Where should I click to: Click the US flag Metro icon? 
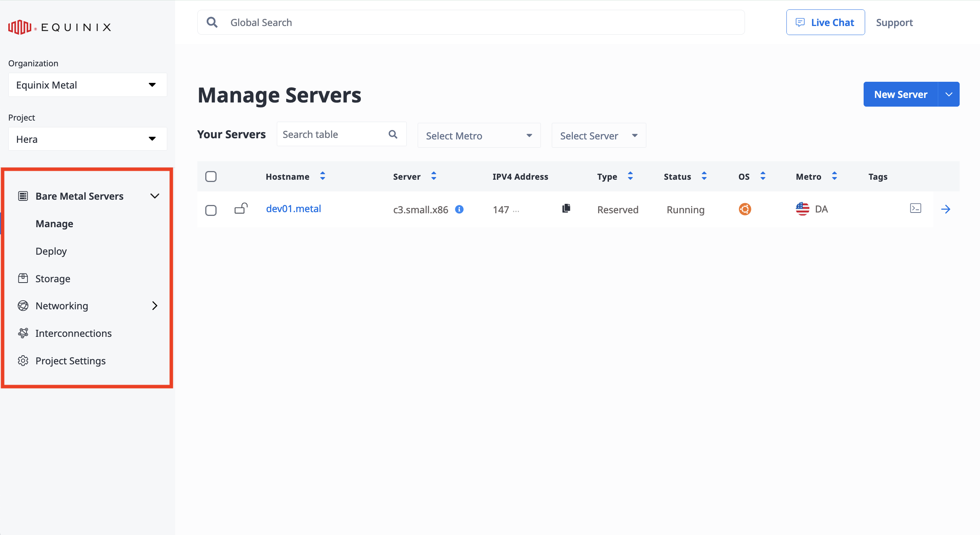pos(802,209)
